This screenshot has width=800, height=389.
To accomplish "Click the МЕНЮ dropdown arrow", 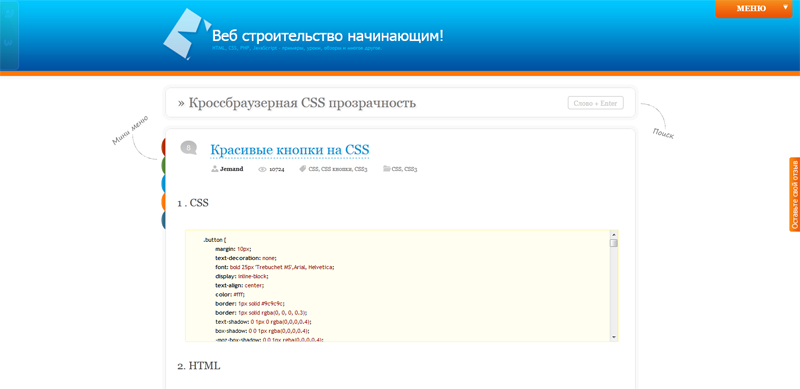I will (x=785, y=8).
